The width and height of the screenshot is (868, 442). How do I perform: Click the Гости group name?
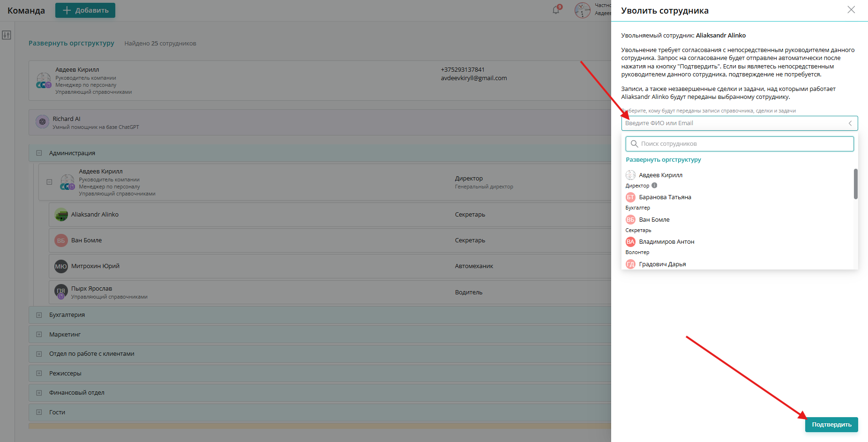[x=57, y=412]
